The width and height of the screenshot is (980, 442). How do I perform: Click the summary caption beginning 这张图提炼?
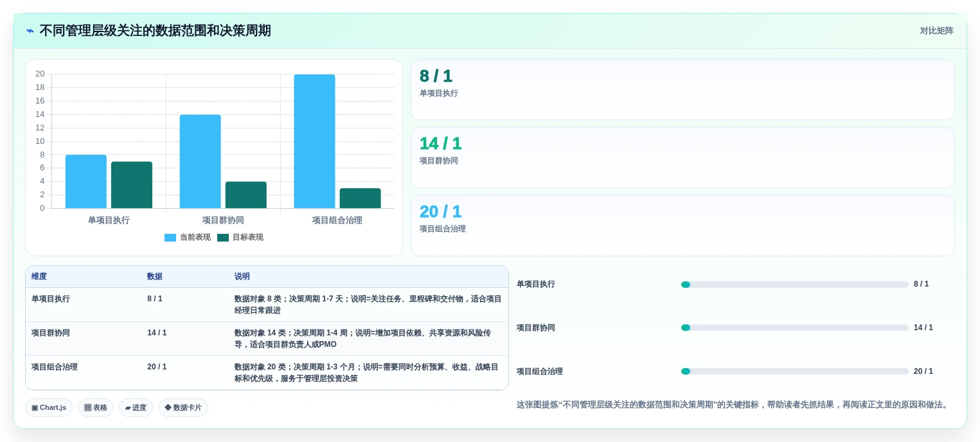coord(733,405)
